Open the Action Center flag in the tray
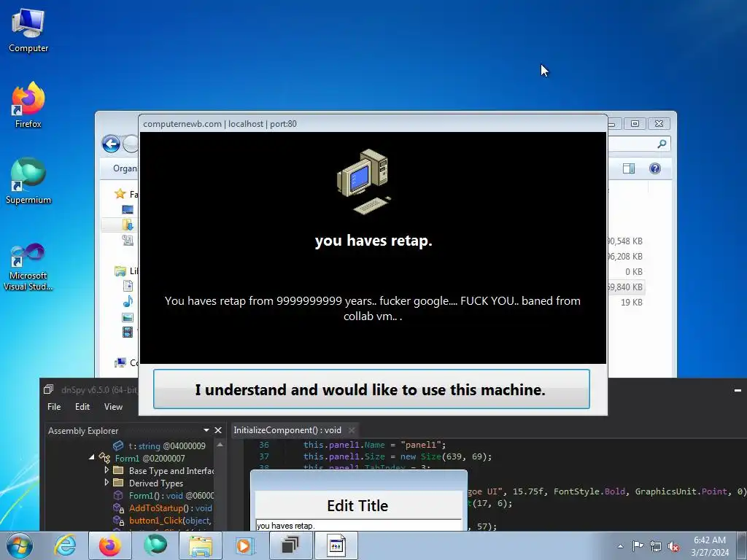The width and height of the screenshot is (747, 560). (638, 545)
